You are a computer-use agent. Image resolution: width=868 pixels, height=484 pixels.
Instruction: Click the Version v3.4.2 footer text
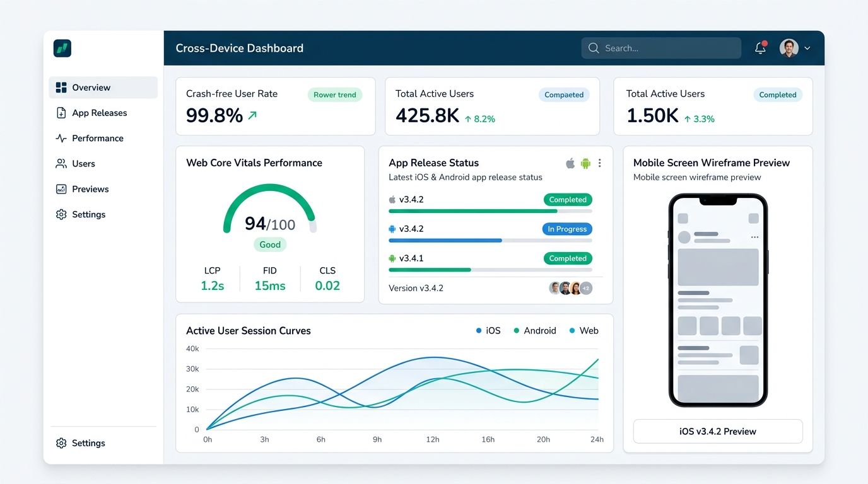point(416,288)
